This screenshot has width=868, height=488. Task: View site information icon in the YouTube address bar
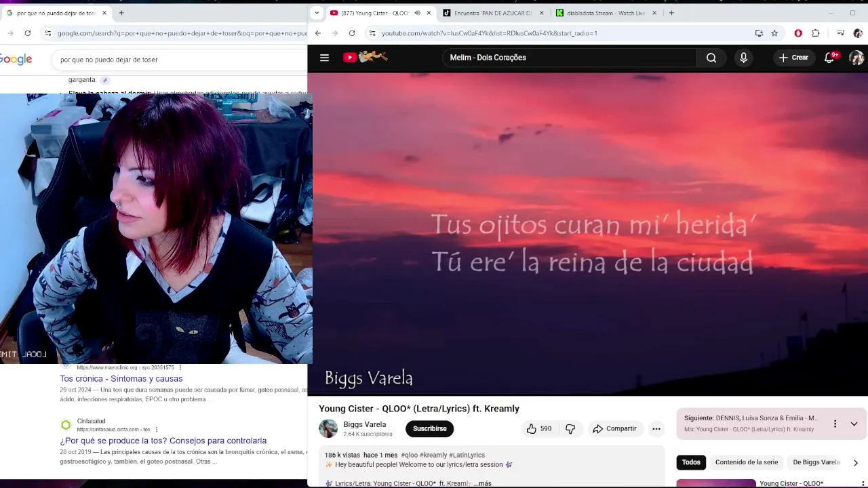(372, 33)
